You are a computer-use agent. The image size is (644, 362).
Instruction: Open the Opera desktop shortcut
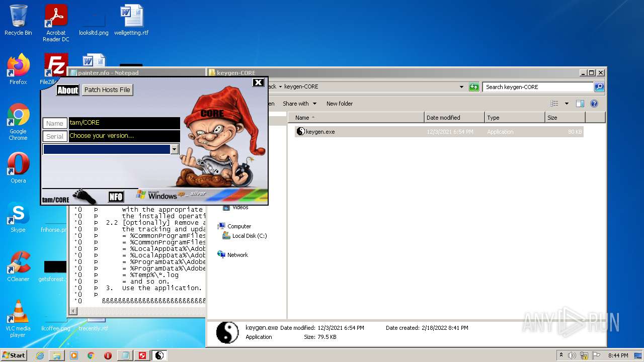[18, 168]
